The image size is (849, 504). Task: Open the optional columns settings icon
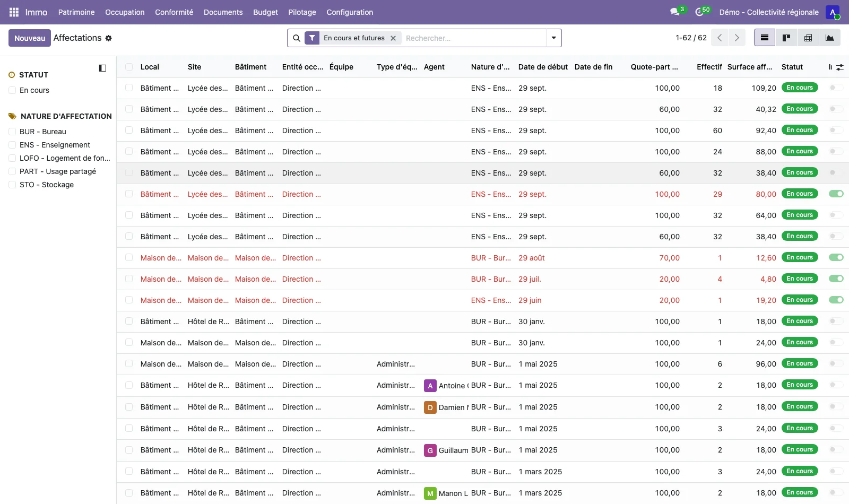click(839, 67)
